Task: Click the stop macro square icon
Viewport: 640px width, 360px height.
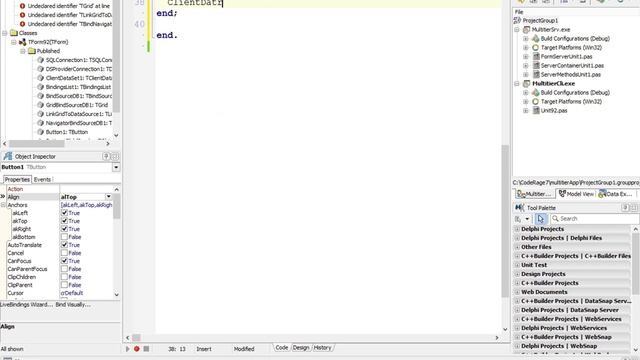Action: click(x=146, y=349)
